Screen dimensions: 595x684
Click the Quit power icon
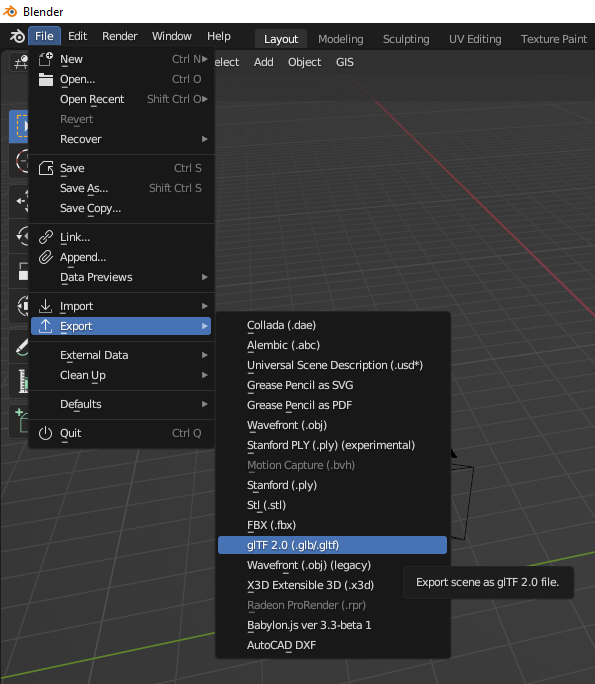click(45, 433)
